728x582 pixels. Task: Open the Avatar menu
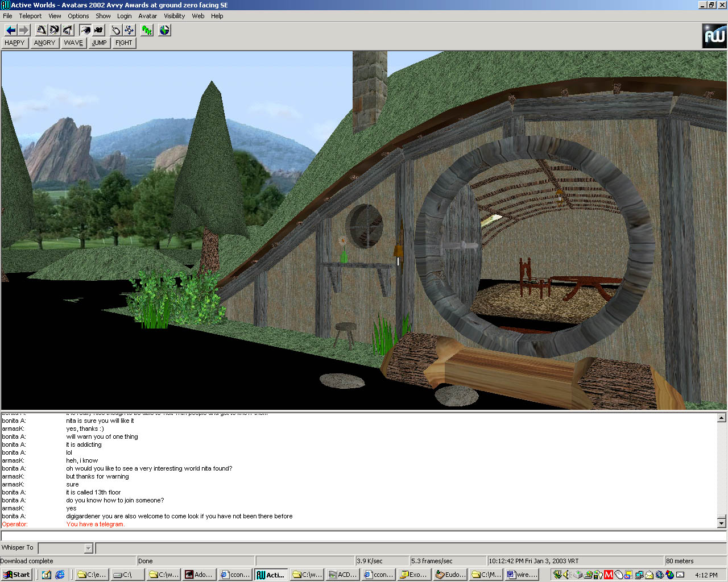(147, 16)
